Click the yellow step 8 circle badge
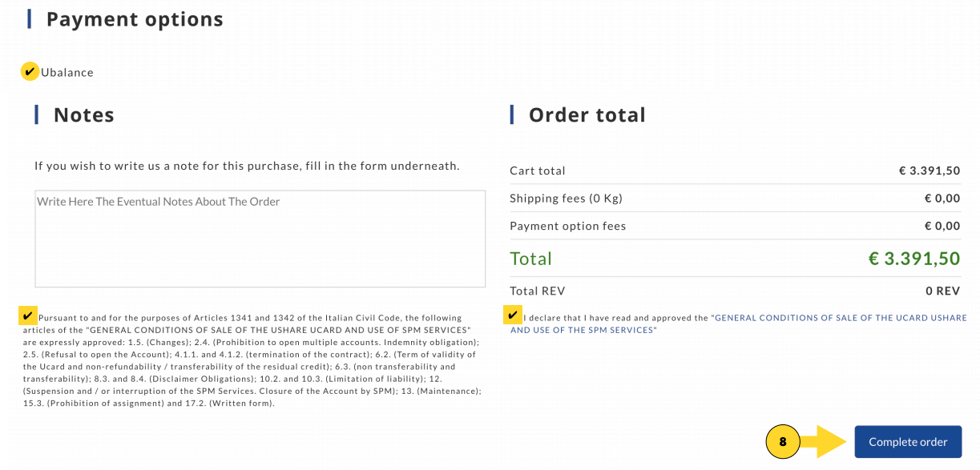The image size is (980, 470). point(783,441)
